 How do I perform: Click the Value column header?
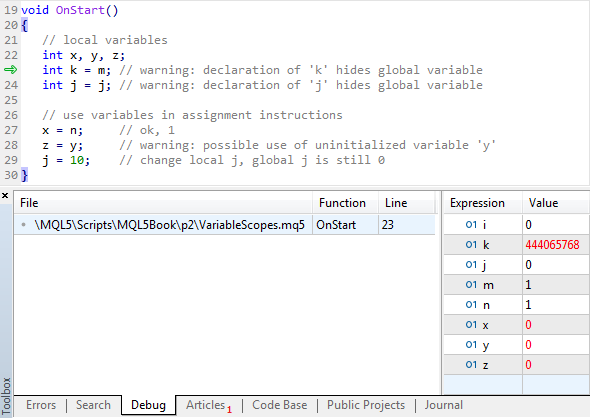coord(555,203)
